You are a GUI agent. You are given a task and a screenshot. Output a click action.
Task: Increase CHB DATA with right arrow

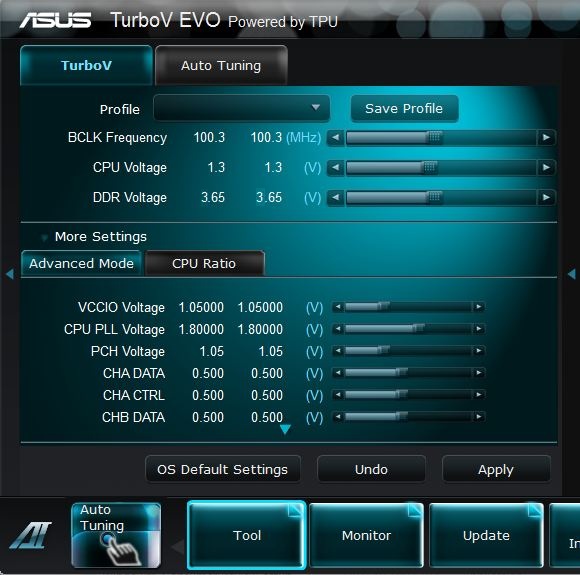(x=479, y=417)
